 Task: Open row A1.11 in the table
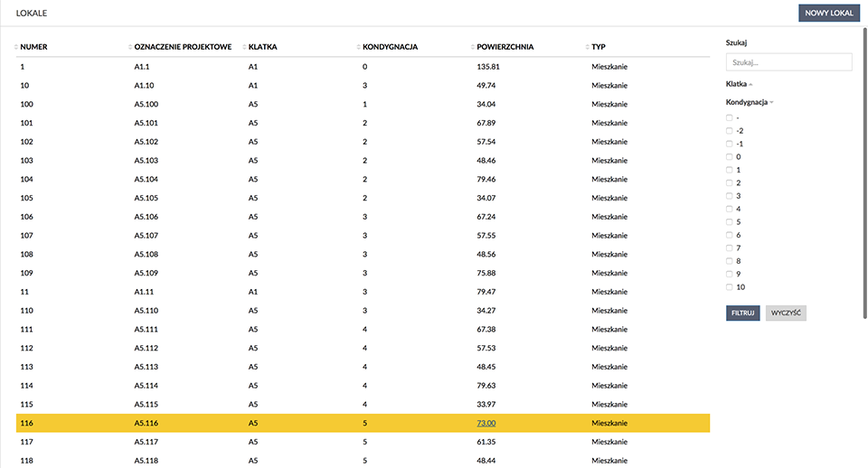pyautogui.click(x=363, y=292)
